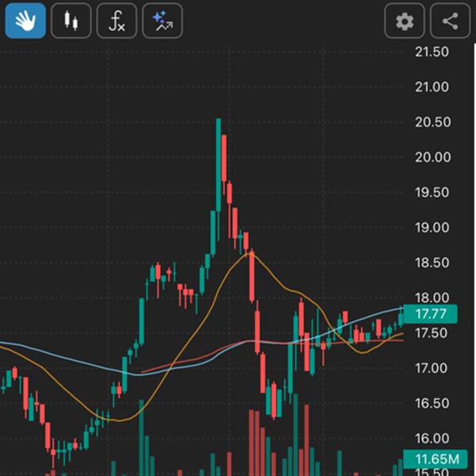
Task: Click the 19.00 price axis label
Action: 432,228
